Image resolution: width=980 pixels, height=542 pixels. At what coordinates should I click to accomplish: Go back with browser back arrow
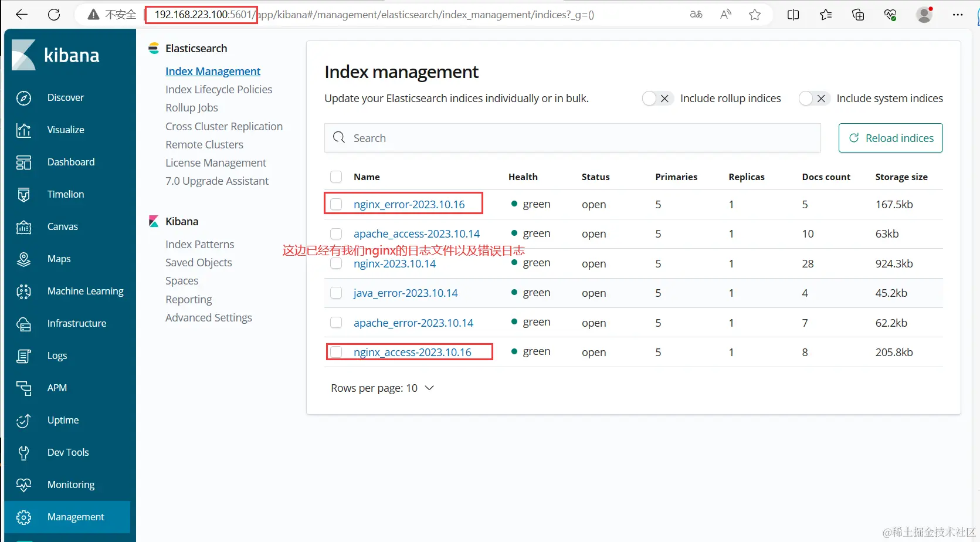click(22, 15)
